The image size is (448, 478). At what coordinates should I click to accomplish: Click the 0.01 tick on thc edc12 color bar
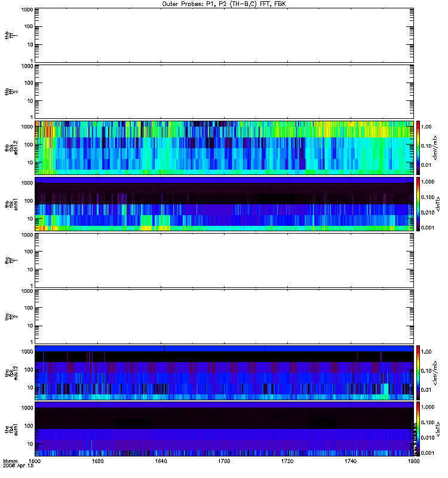point(426,390)
